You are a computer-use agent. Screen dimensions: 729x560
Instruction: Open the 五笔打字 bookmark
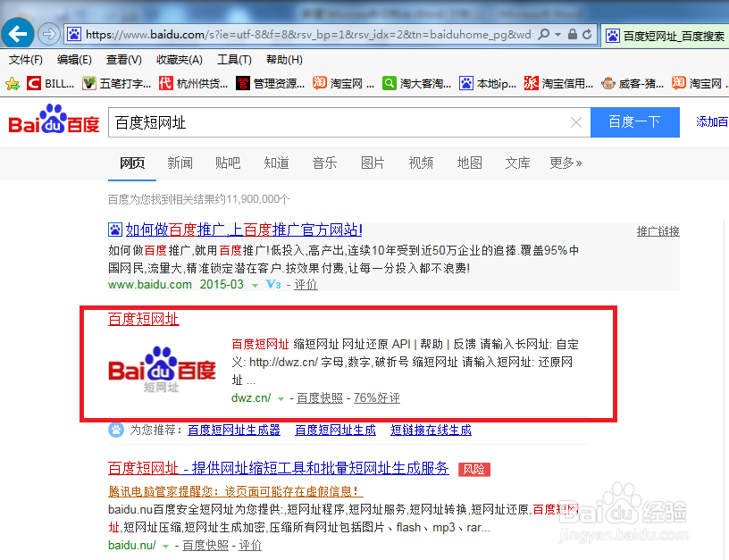point(117,84)
